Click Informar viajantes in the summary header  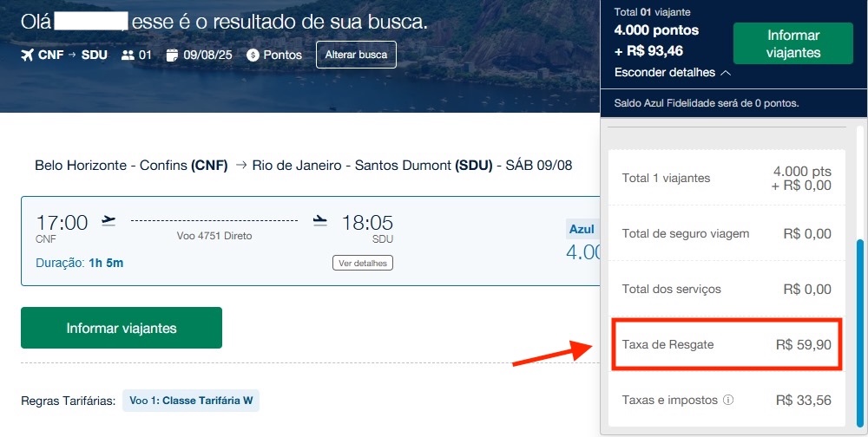793,43
